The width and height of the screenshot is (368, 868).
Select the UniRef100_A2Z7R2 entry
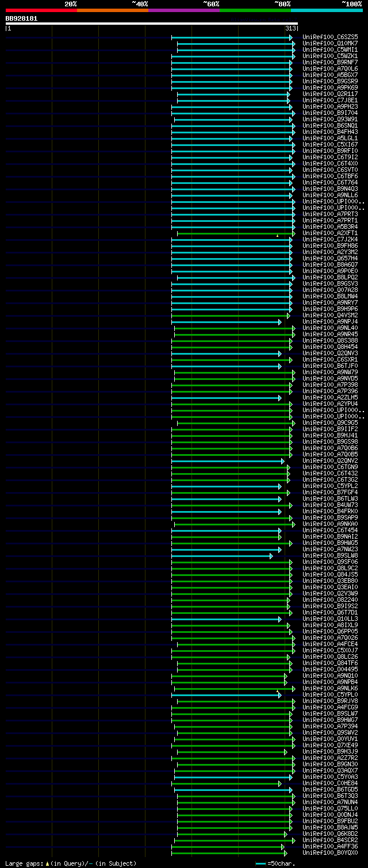330,758
